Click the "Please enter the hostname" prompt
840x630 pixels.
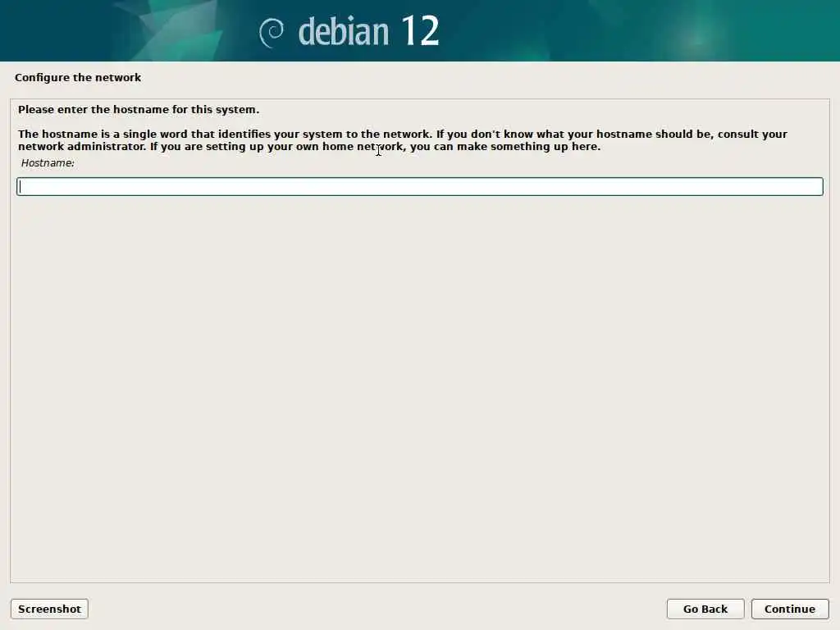[x=138, y=109]
